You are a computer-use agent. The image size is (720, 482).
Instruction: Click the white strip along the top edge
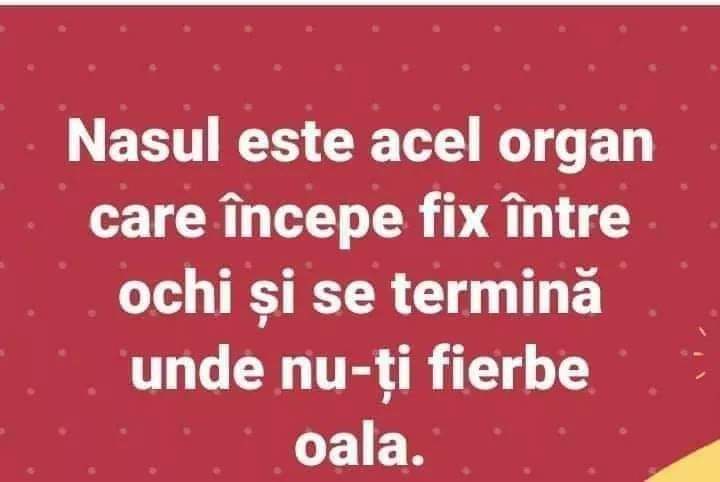(360, 3)
